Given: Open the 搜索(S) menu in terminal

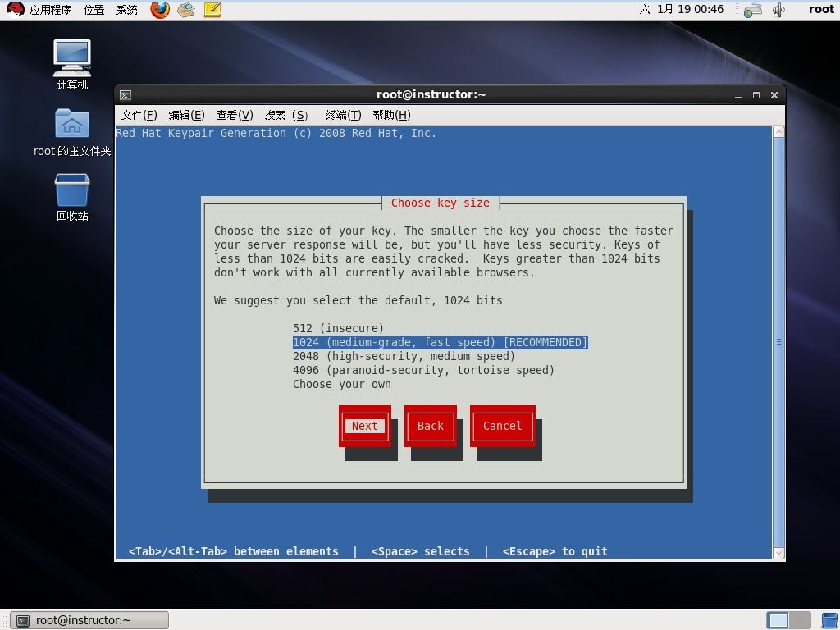Looking at the screenshot, I should pos(286,115).
